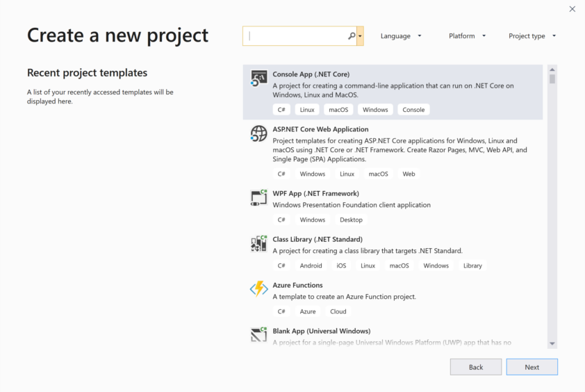Open the Language filter dropdown
Image resolution: width=585 pixels, height=392 pixels.
click(x=401, y=36)
